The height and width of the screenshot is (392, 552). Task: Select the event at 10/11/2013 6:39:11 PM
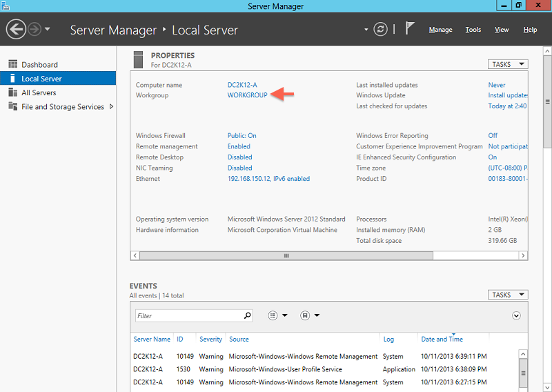point(324,356)
